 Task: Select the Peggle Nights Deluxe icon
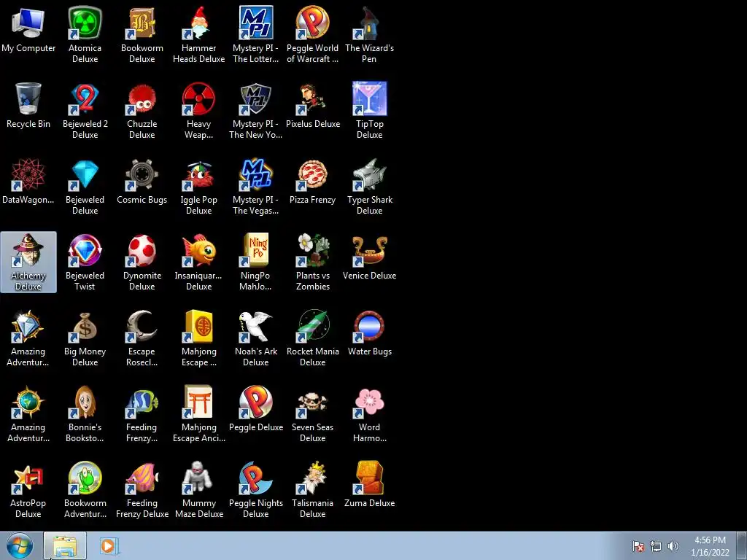256,478
